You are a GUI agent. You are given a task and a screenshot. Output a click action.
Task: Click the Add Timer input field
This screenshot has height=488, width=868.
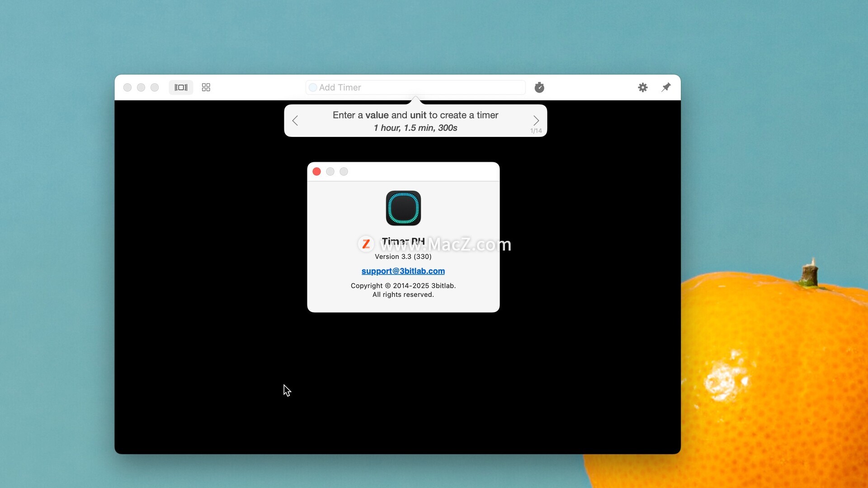click(415, 87)
